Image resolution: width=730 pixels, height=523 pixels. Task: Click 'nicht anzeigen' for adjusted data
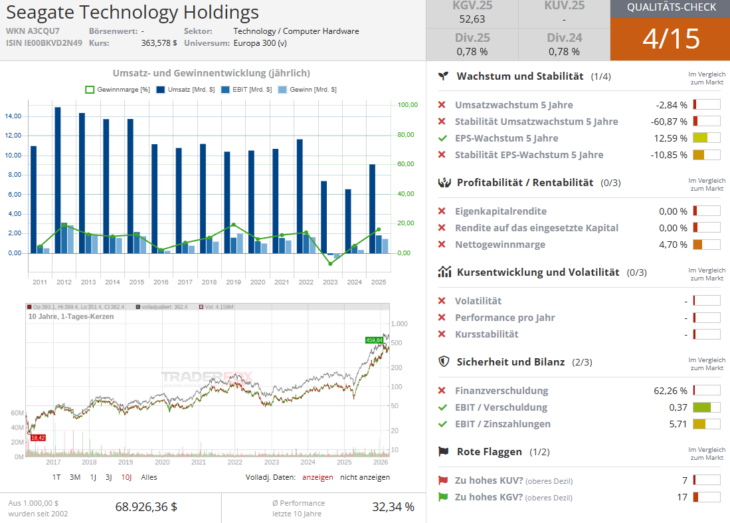[x=366, y=478]
